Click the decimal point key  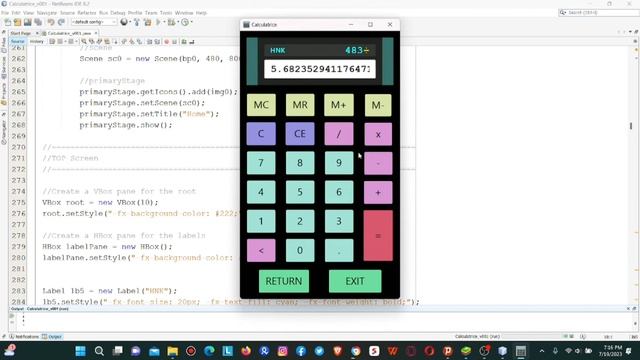click(339, 250)
